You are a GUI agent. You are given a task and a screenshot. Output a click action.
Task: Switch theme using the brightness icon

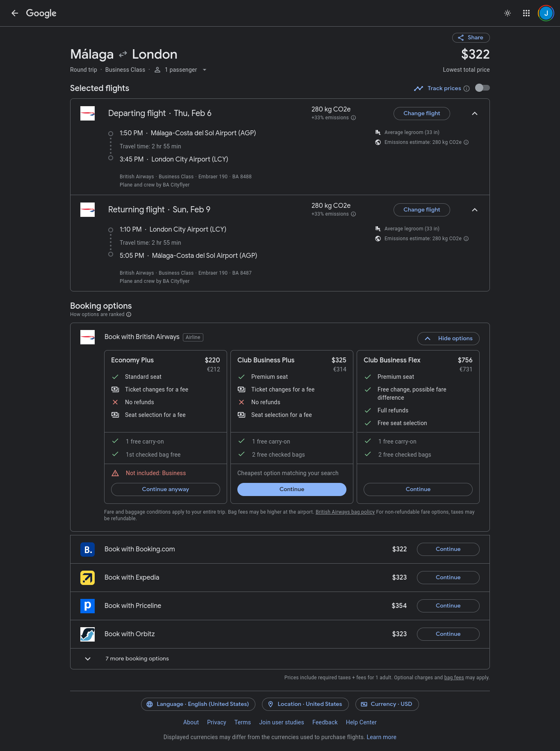508,13
